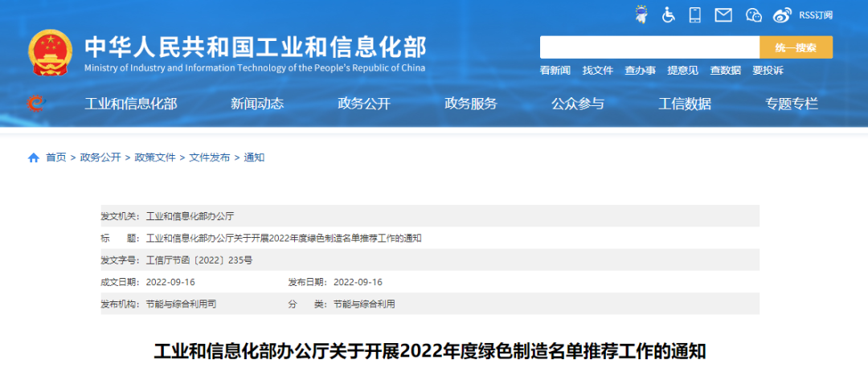Click the RSS订阅 link

coord(815,14)
